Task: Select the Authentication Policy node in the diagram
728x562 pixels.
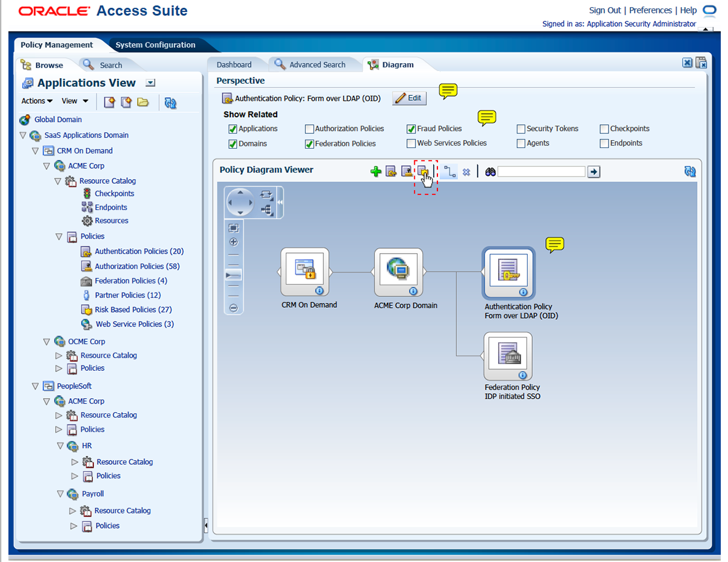Action: pyautogui.click(x=508, y=273)
